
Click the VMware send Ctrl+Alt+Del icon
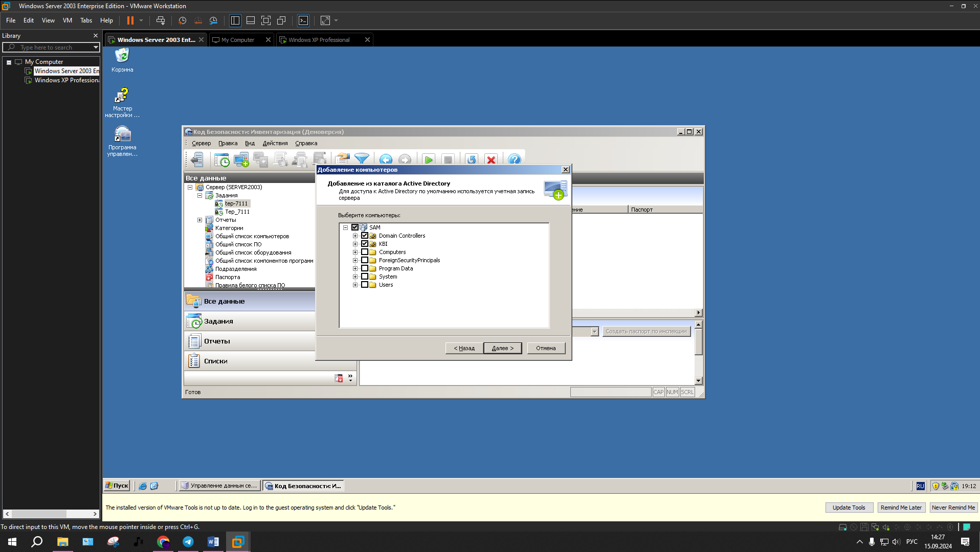[x=161, y=20]
